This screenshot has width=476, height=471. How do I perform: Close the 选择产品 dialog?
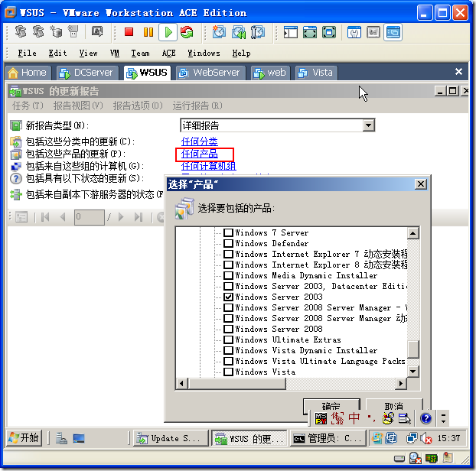point(421,184)
